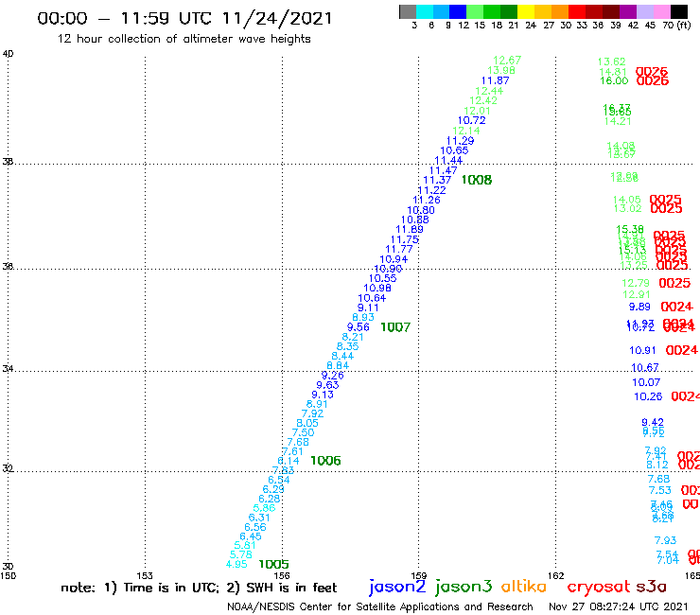The width and height of the screenshot is (700, 615).
Task: Click the right track value 13.62
Action: point(612,61)
